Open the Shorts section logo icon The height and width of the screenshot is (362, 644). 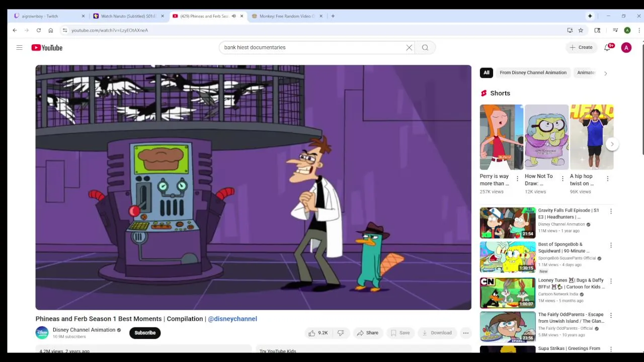(484, 93)
